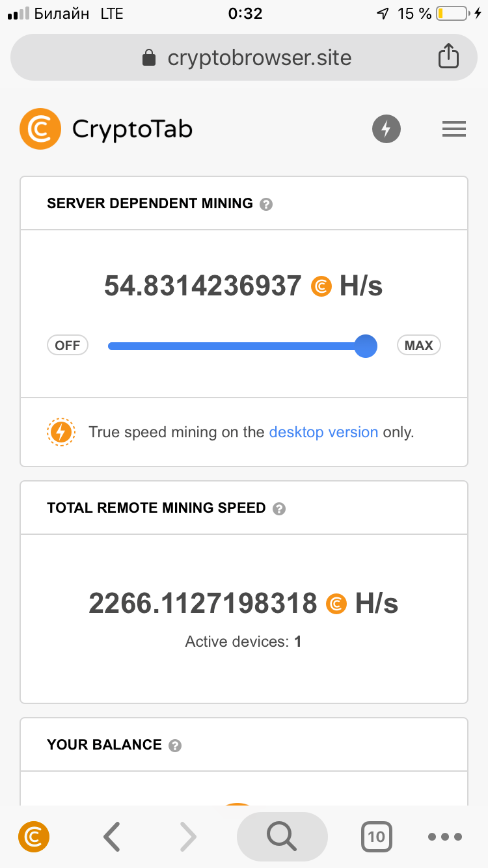Set mining speed to OFF
Screen dimensions: 488x868
(x=68, y=346)
